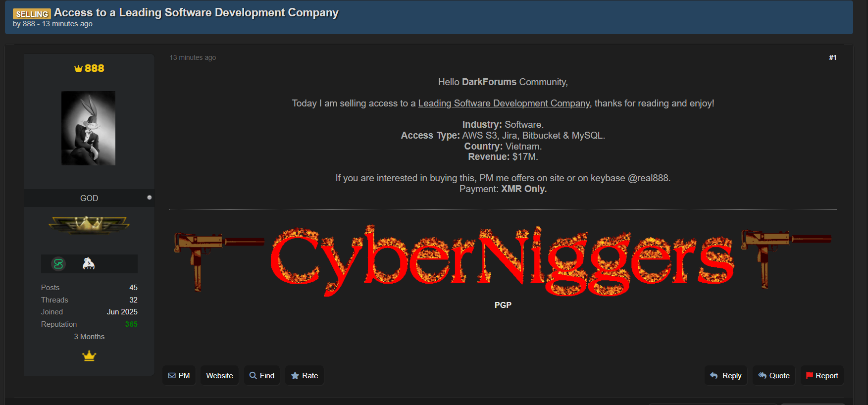
Task: Click the #1 post permalink
Action: click(x=832, y=57)
